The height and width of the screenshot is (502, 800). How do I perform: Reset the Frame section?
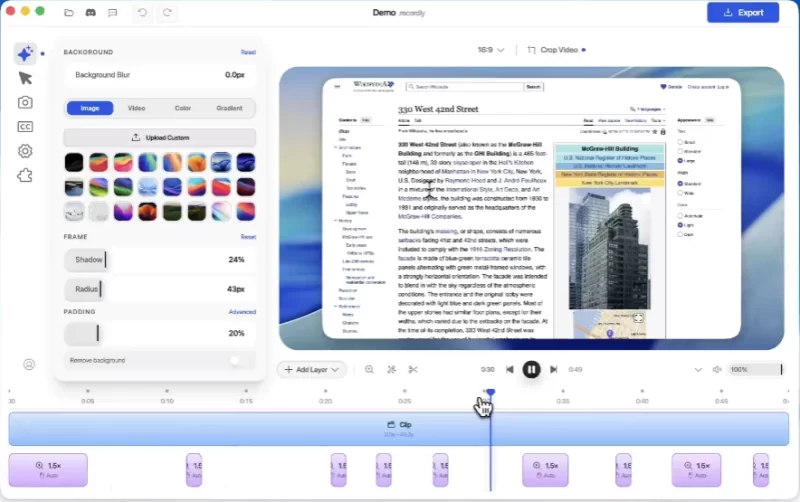click(248, 237)
